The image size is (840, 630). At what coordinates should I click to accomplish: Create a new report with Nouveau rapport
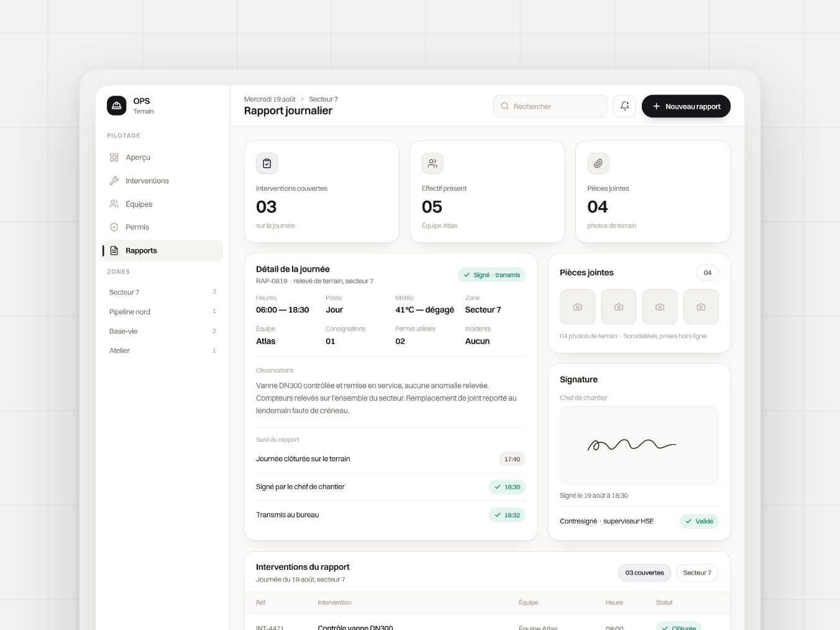pos(686,106)
